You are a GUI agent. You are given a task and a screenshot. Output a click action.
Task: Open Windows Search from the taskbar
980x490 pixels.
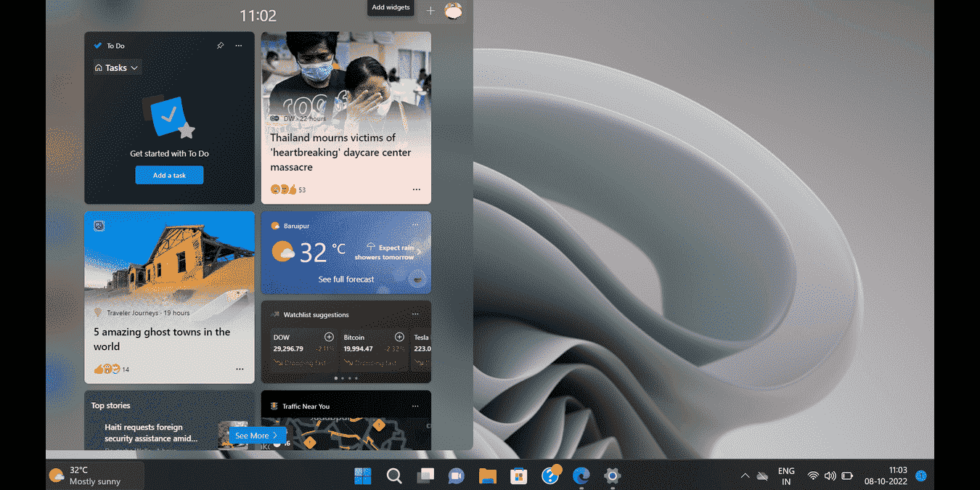click(x=393, y=475)
